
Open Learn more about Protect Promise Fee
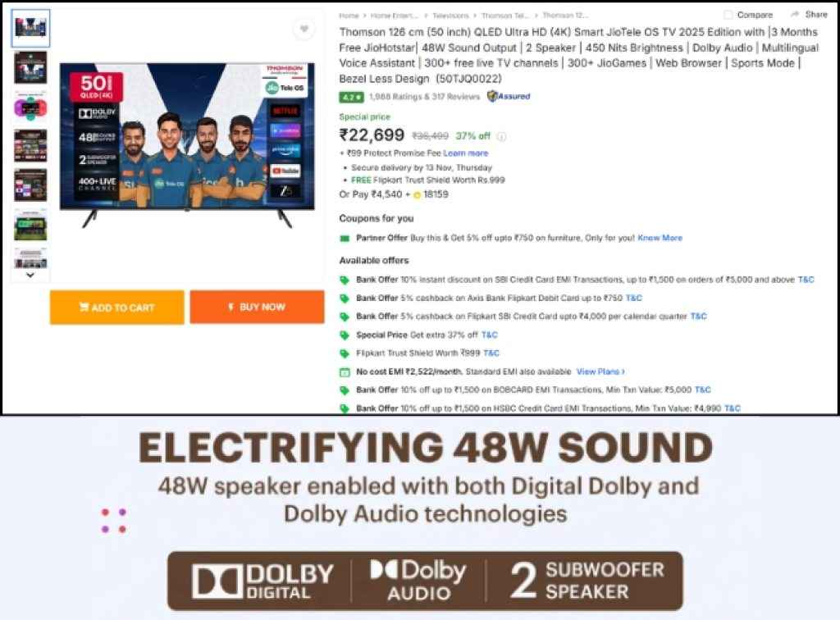point(466,153)
